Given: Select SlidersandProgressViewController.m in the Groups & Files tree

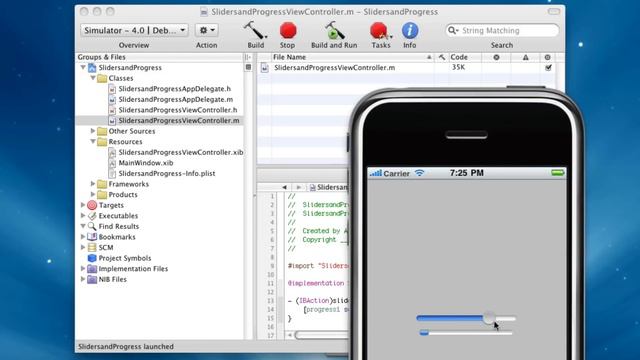Looking at the screenshot, I should coord(179,120).
